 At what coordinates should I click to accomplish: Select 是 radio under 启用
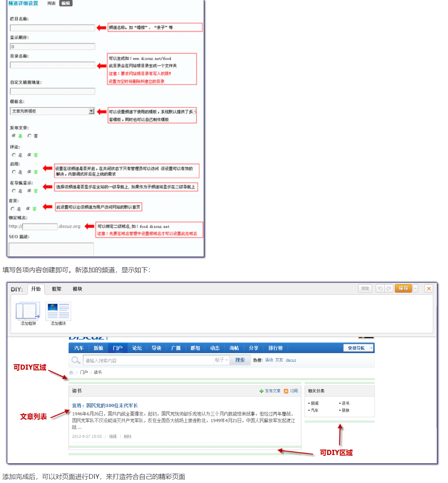pyautogui.click(x=14, y=172)
